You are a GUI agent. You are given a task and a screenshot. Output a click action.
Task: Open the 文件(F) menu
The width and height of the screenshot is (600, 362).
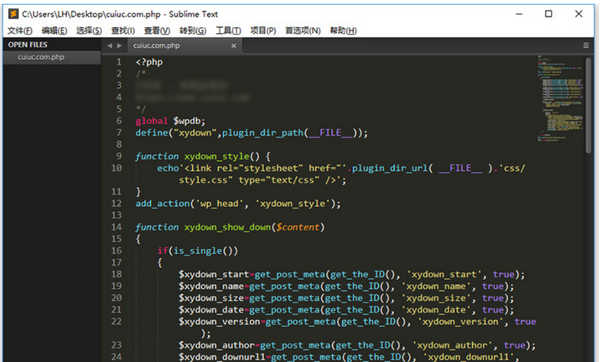pos(20,31)
